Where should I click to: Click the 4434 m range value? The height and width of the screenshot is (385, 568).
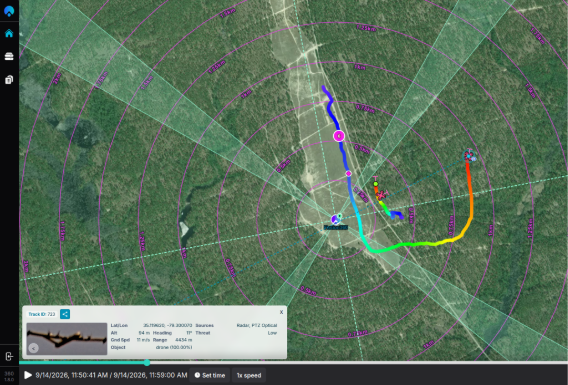click(x=184, y=340)
